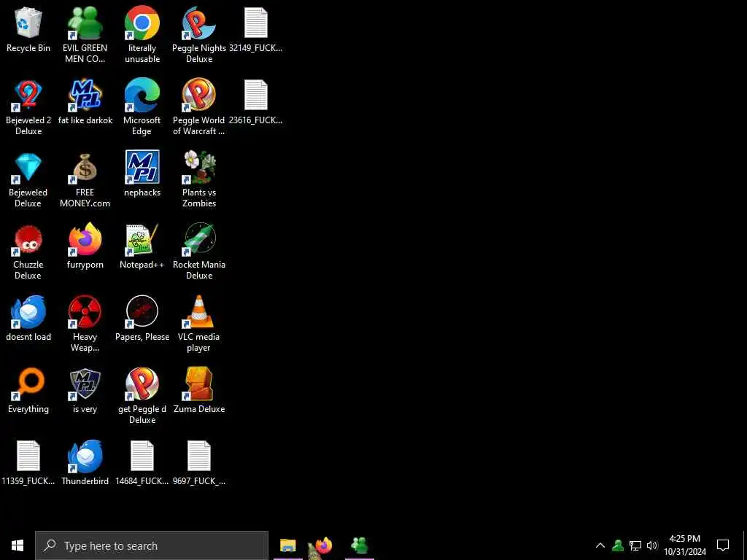Open the clock showing 4:25 PM
This screenshot has width=747, height=560.
tap(684, 545)
